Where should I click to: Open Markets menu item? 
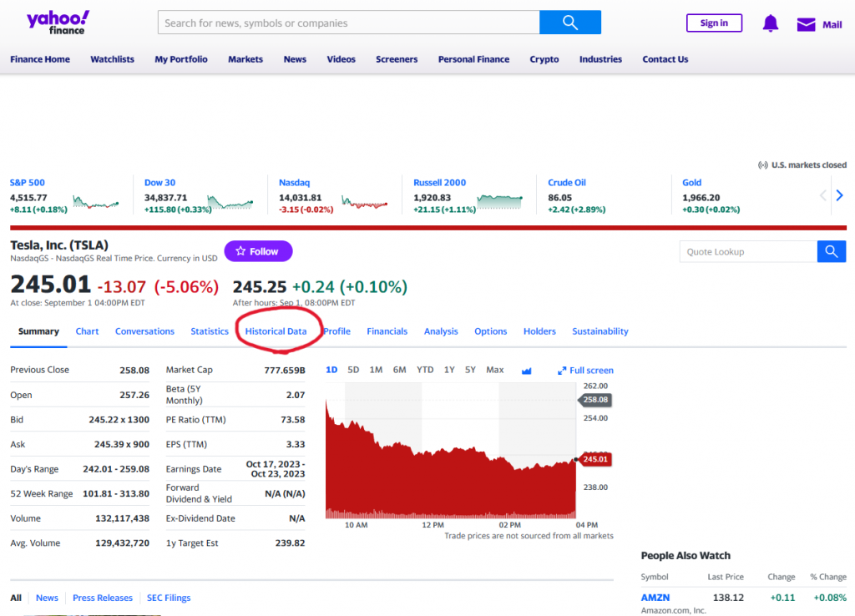245,59
